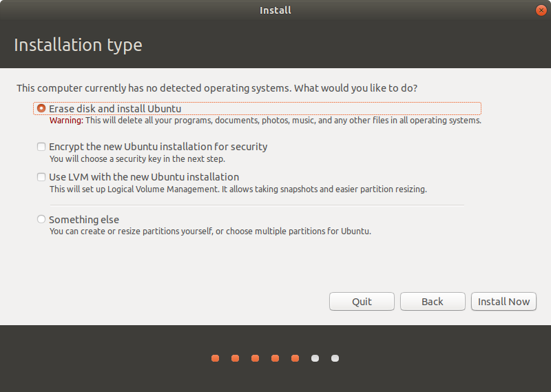This screenshot has width=551, height=392.
Task: Click the 'no detected operating systems' question text
Action: [x=217, y=88]
